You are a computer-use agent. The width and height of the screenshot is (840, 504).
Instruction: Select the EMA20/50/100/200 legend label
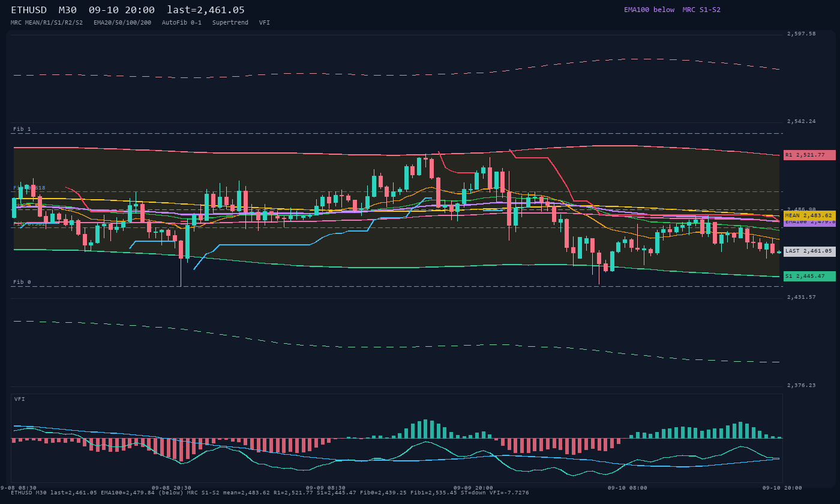pos(122,23)
